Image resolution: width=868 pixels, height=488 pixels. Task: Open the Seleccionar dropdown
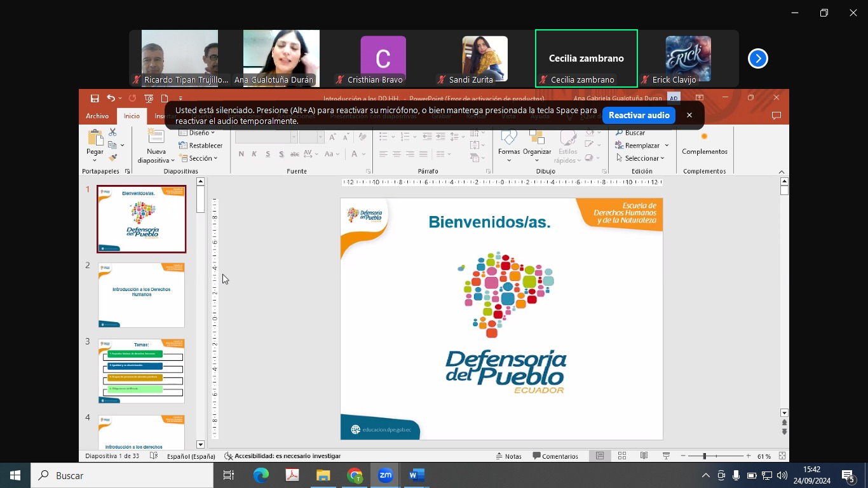(640, 158)
